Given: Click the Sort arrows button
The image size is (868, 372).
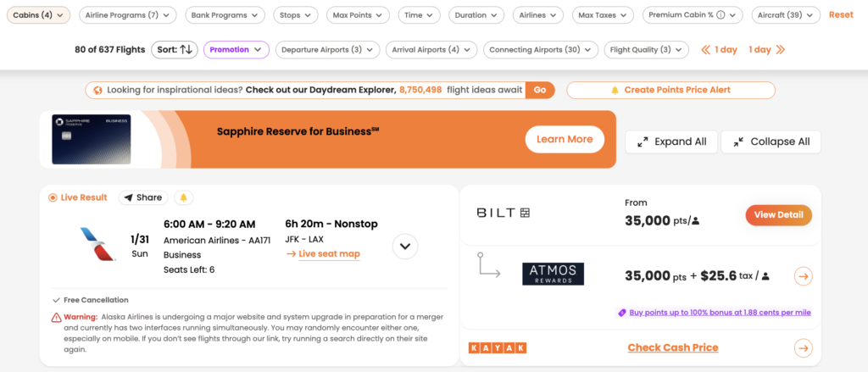Looking at the screenshot, I should [175, 49].
